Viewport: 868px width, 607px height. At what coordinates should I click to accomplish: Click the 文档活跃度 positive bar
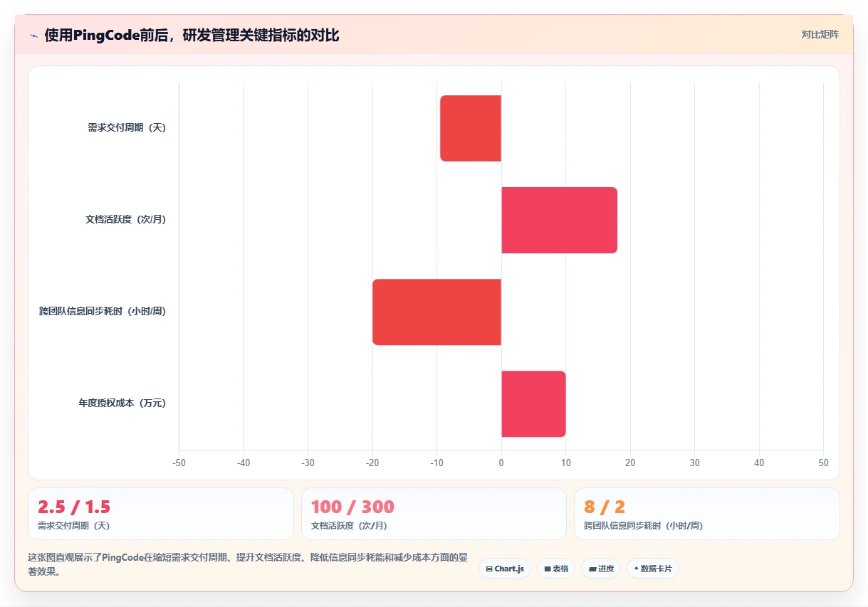point(559,220)
